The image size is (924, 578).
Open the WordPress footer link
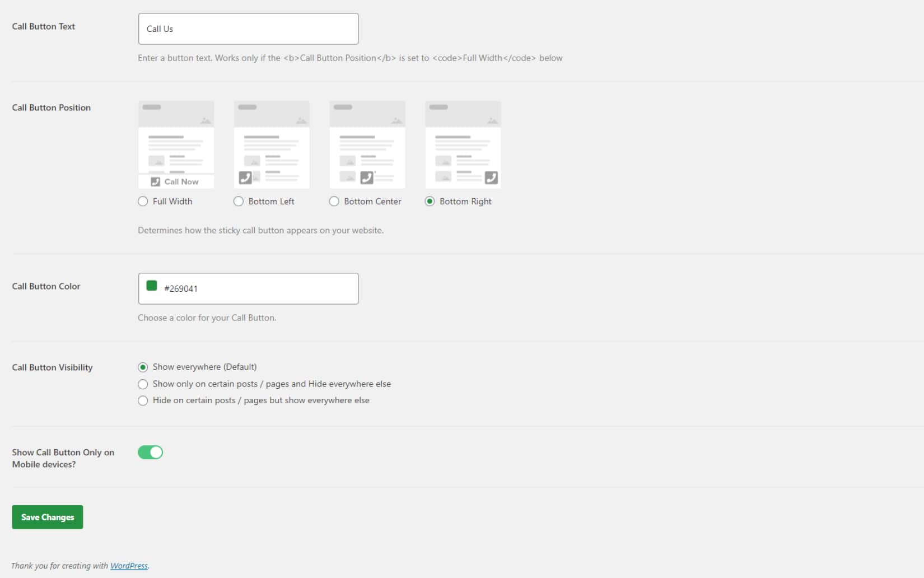click(129, 566)
